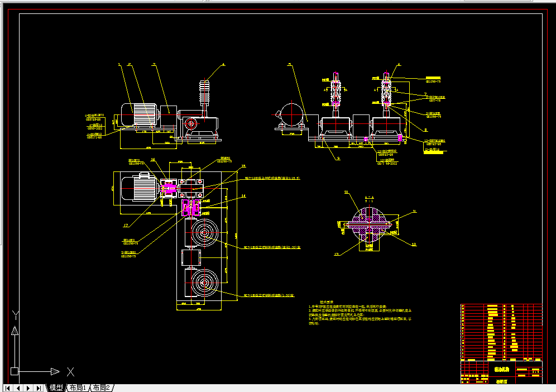This screenshot has width=556, height=392.
Task: Select the drawing name in title block
Action: [x=502, y=369]
